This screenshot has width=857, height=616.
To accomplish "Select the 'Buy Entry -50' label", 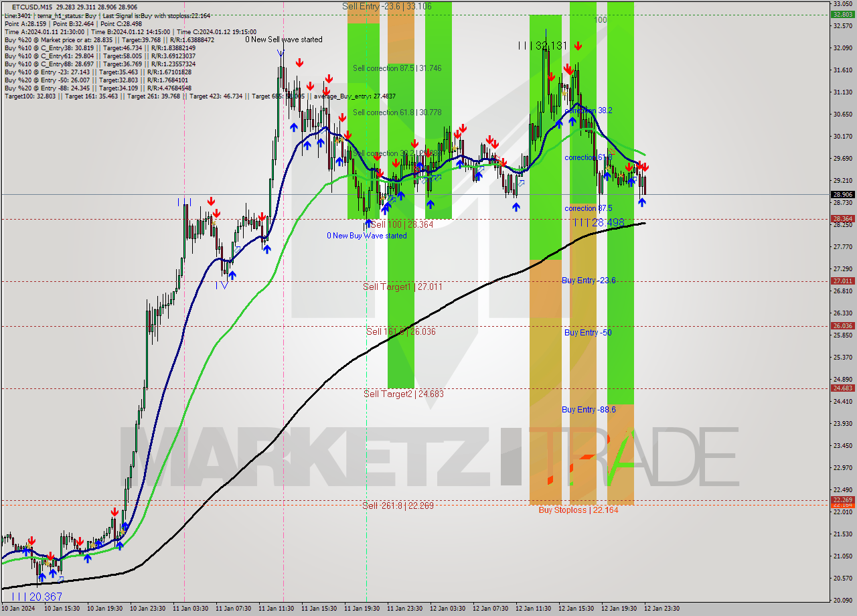I will (588, 333).
